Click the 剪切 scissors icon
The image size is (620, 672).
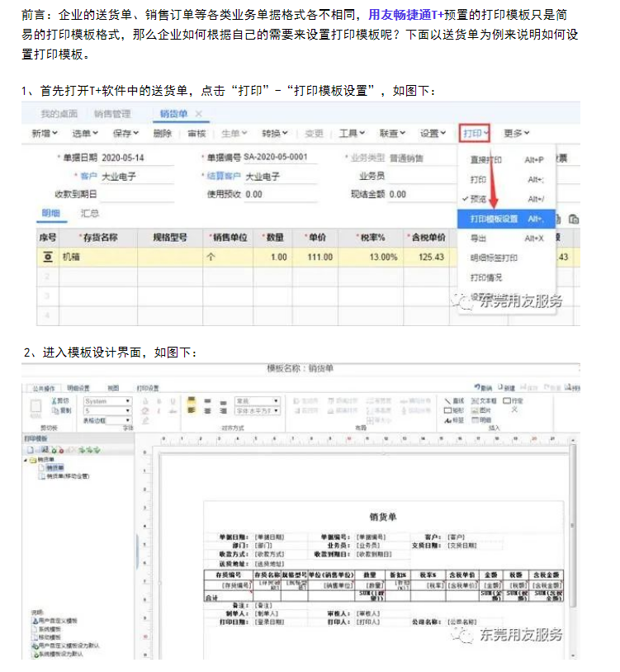pos(60,401)
